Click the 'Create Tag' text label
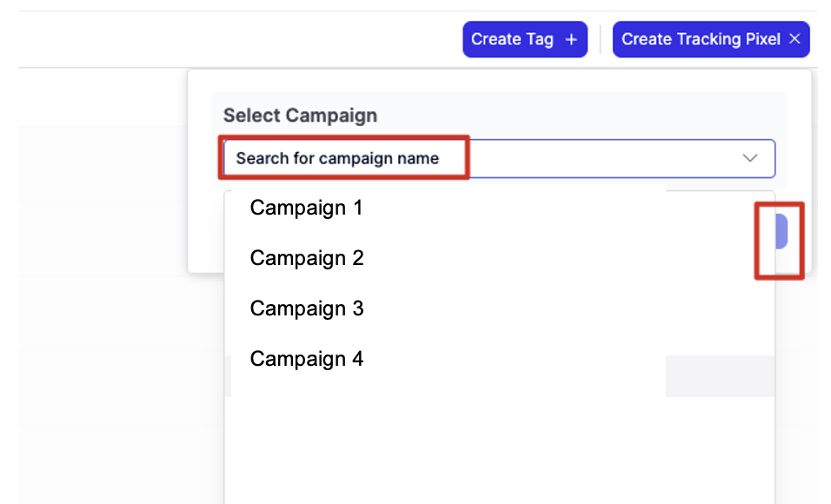Image resolution: width=831 pixels, height=504 pixels. 512,40
